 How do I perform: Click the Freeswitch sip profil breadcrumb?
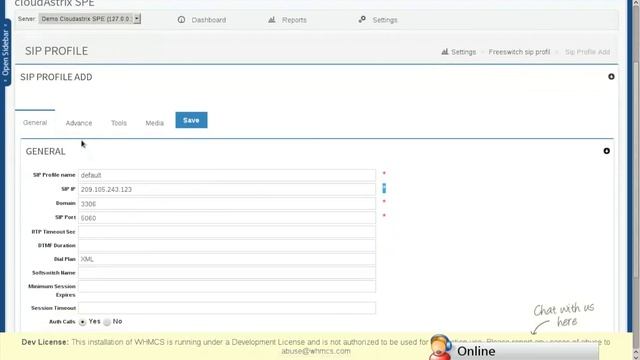(x=519, y=52)
